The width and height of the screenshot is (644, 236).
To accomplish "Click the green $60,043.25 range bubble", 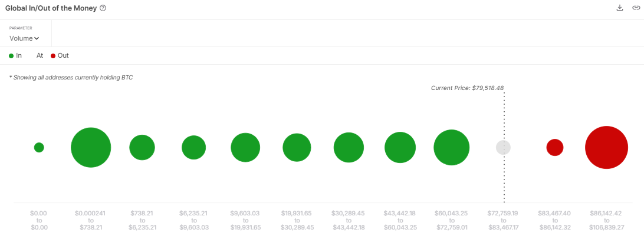I will (x=451, y=148).
